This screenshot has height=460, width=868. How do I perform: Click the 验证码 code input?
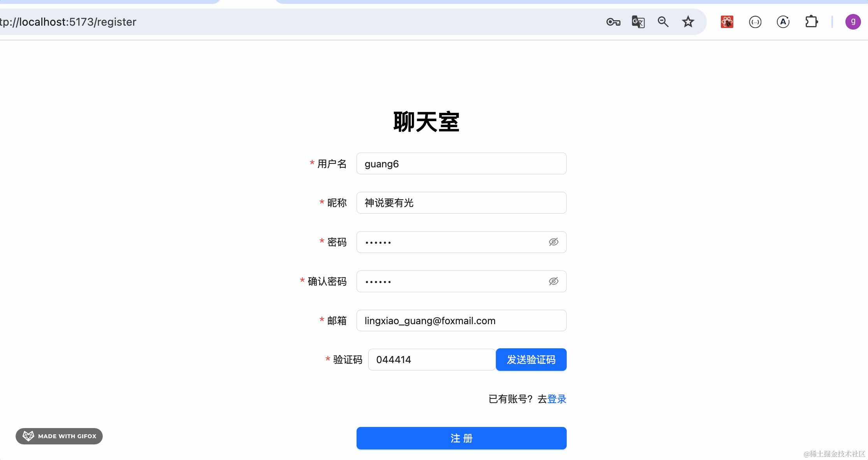click(x=431, y=360)
